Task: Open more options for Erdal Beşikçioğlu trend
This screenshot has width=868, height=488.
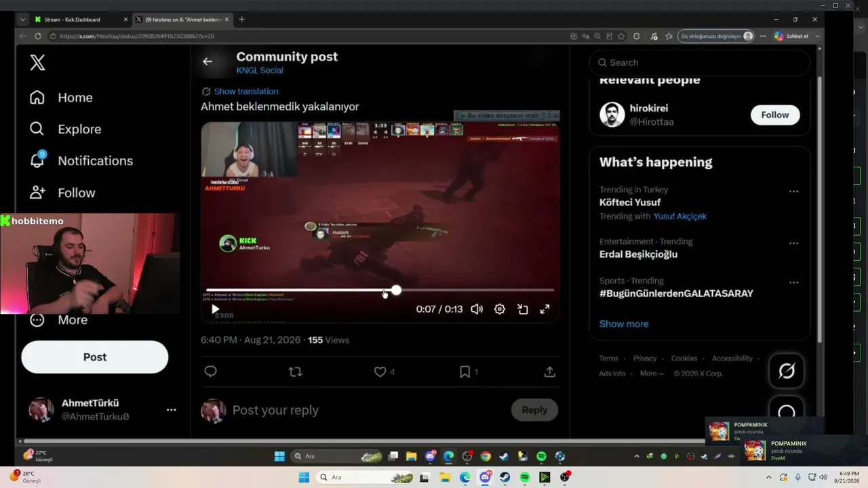Action: point(793,243)
